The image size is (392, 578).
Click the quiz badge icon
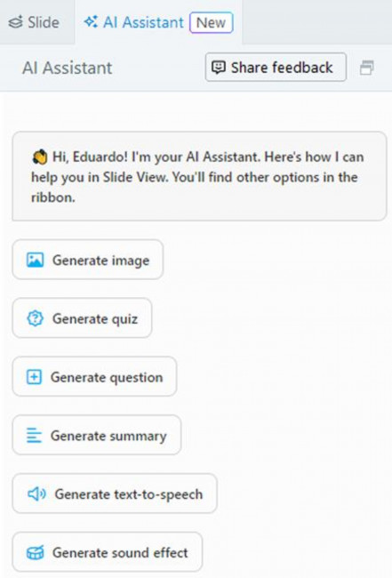pyautogui.click(x=35, y=318)
